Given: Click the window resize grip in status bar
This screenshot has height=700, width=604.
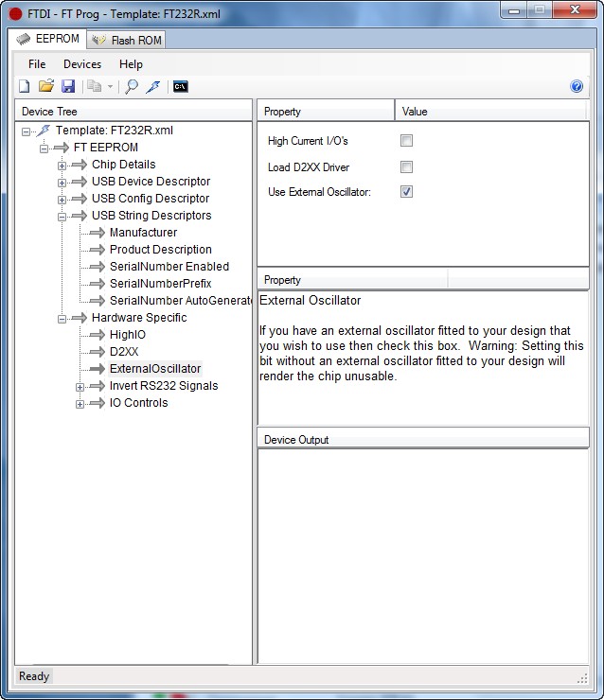Looking at the screenshot, I should coord(582,678).
